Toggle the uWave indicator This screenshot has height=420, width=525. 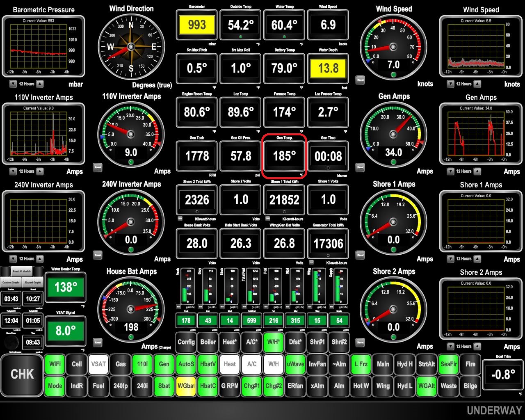(295, 364)
